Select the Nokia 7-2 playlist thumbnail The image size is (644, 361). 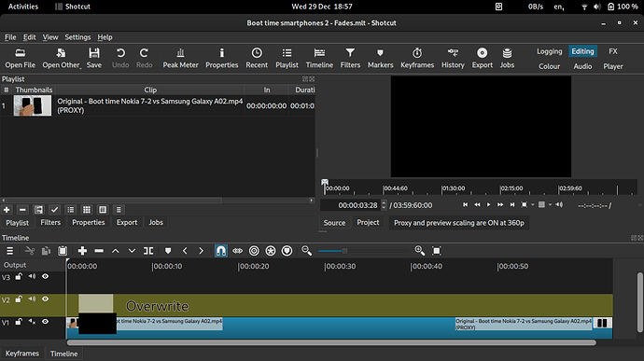click(33, 105)
